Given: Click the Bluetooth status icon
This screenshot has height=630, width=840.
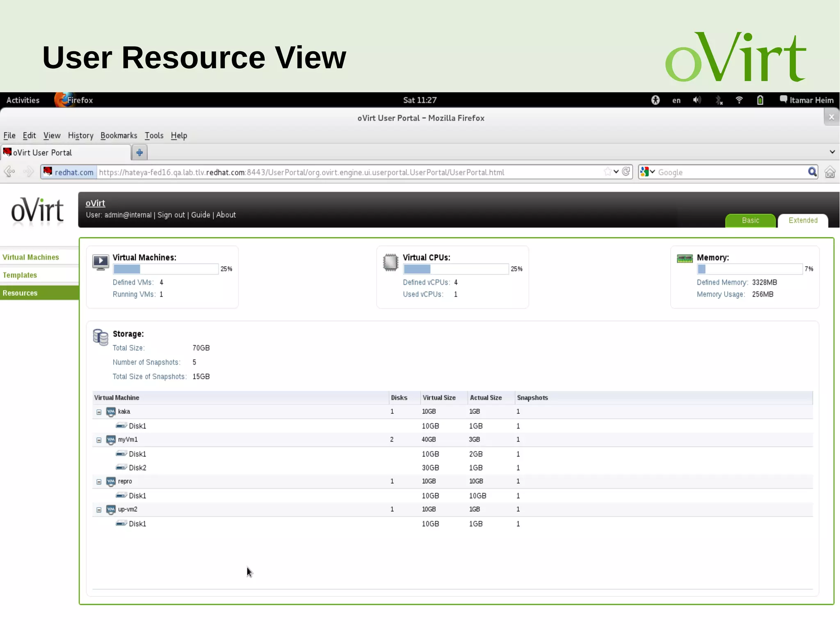Looking at the screenshot, I should coord(719,100).
